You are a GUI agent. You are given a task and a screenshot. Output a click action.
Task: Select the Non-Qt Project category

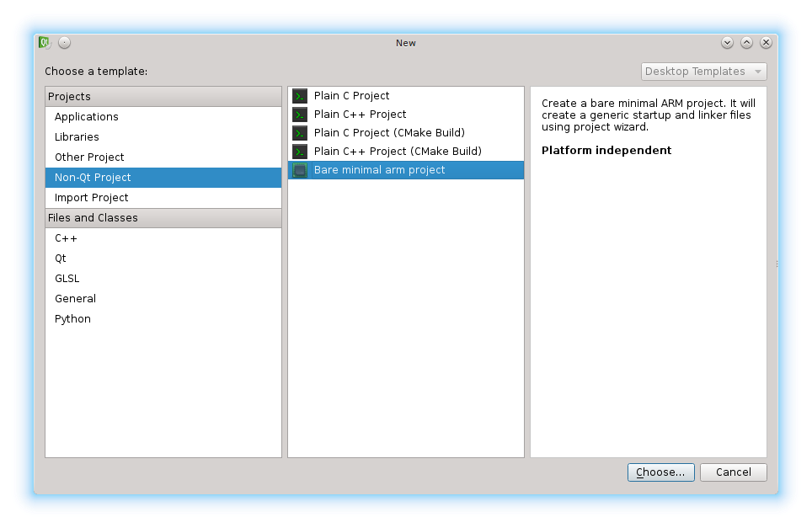point(163,178)
